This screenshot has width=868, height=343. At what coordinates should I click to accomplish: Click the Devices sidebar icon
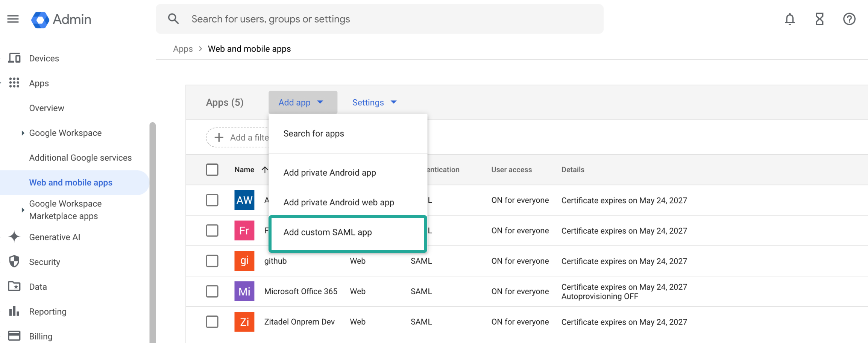point(14,58)
